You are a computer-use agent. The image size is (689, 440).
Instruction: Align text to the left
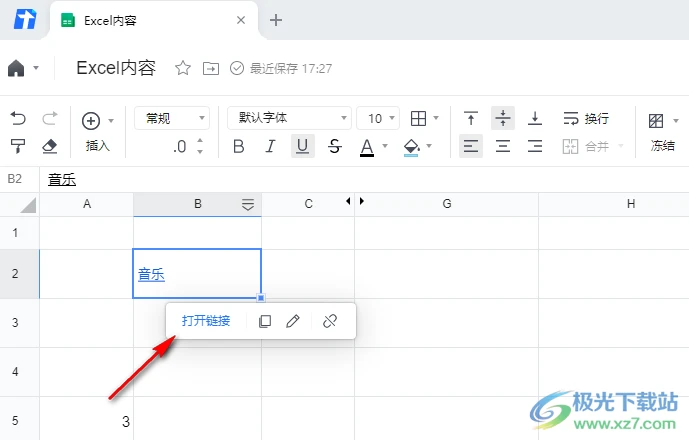point(471,146)
